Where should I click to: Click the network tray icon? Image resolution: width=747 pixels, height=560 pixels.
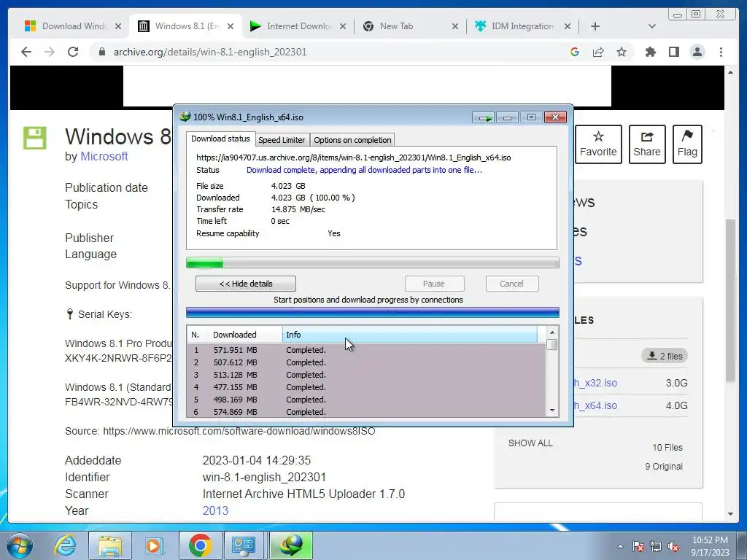pos(656,546)
